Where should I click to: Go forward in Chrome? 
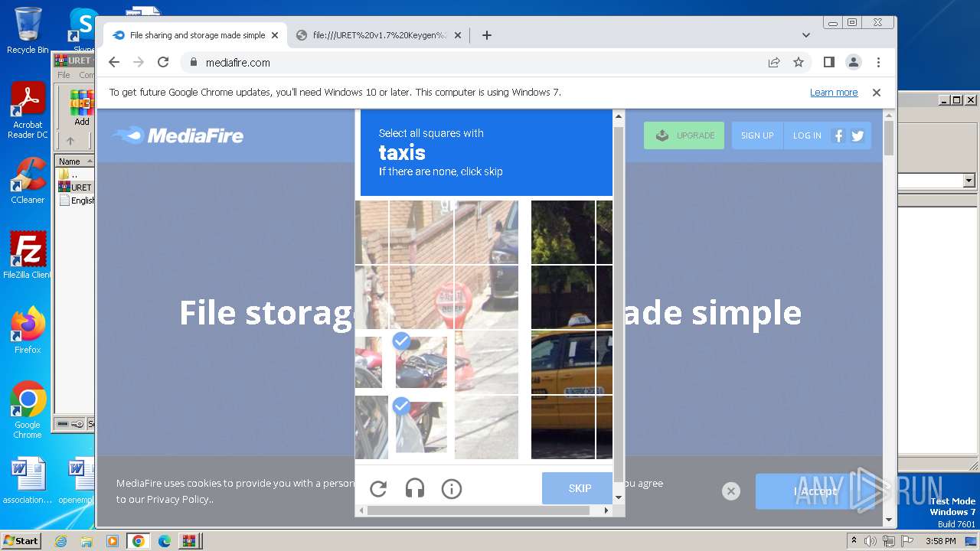pos(139,63)
